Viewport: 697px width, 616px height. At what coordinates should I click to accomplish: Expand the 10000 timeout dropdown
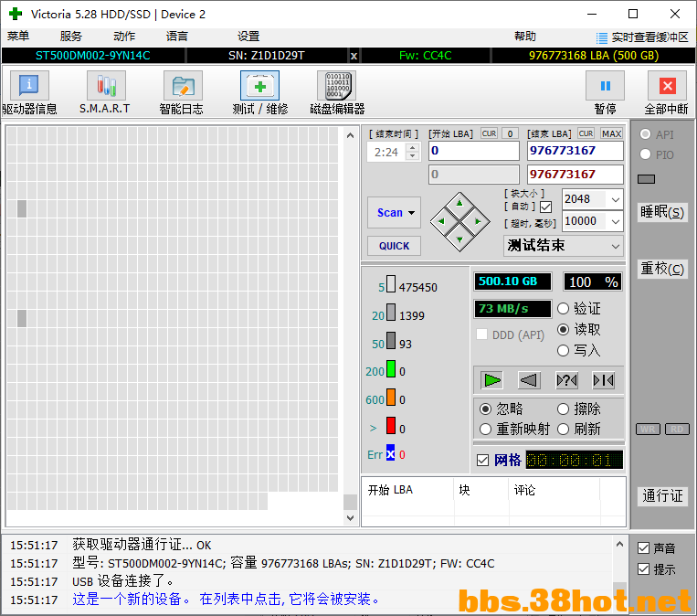point(616,221)
